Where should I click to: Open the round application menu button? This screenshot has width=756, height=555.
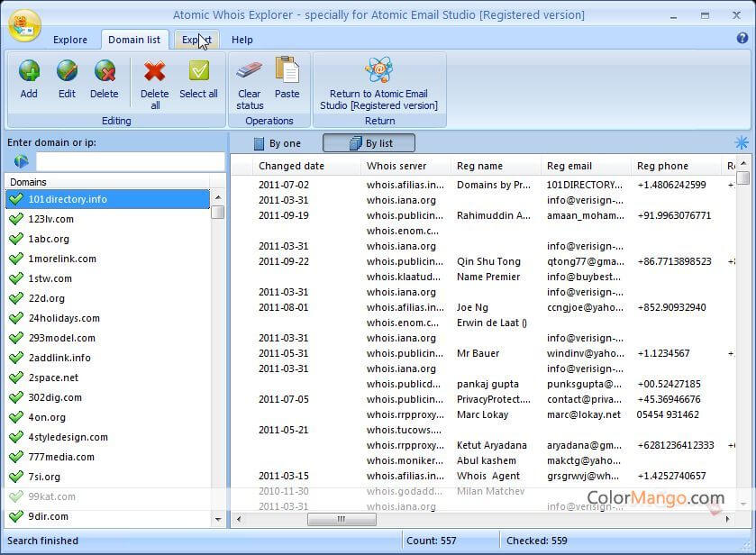[x=24, y=25]
